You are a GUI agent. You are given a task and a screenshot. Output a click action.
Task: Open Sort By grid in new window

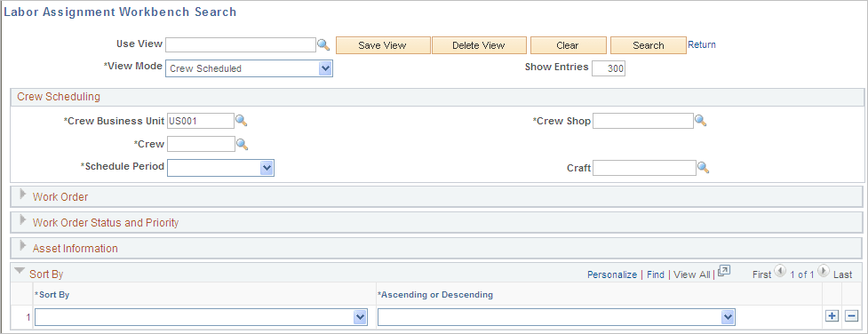[x=724, y=271]
